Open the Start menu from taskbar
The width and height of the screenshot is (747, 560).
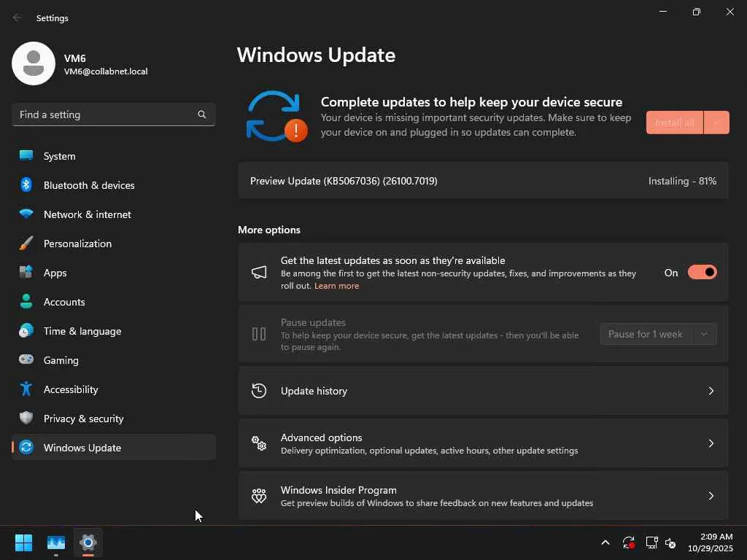pyautogui.click(x=23, y=542)
